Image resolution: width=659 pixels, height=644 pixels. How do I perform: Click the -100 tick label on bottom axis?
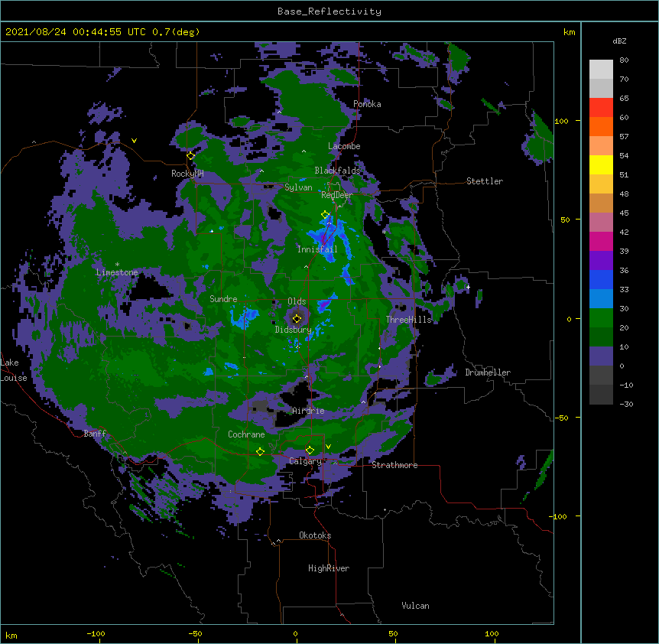96,633
